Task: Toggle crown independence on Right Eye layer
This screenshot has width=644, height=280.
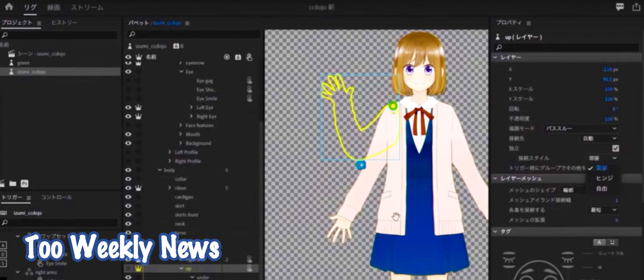Action: (x=138, y=116)
